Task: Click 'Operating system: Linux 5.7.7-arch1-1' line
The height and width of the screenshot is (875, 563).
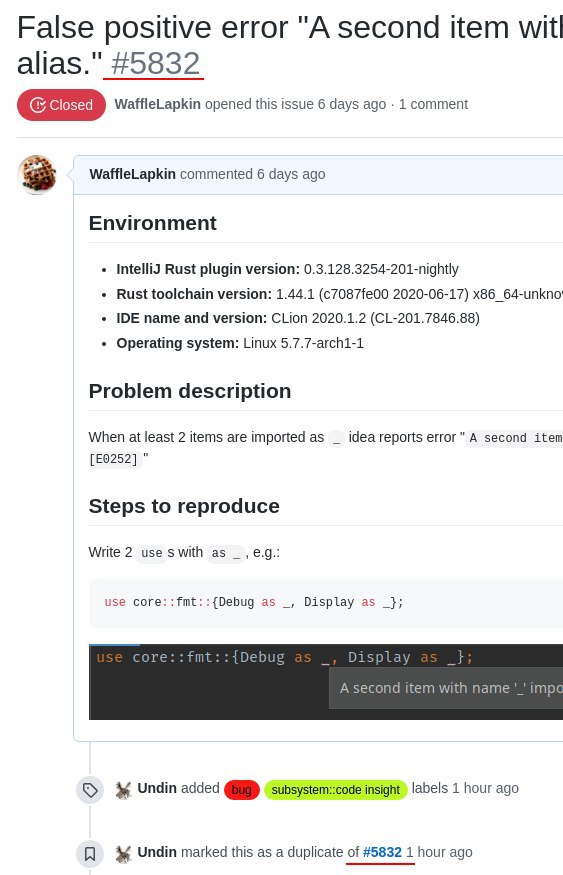Action: point(240,343)
